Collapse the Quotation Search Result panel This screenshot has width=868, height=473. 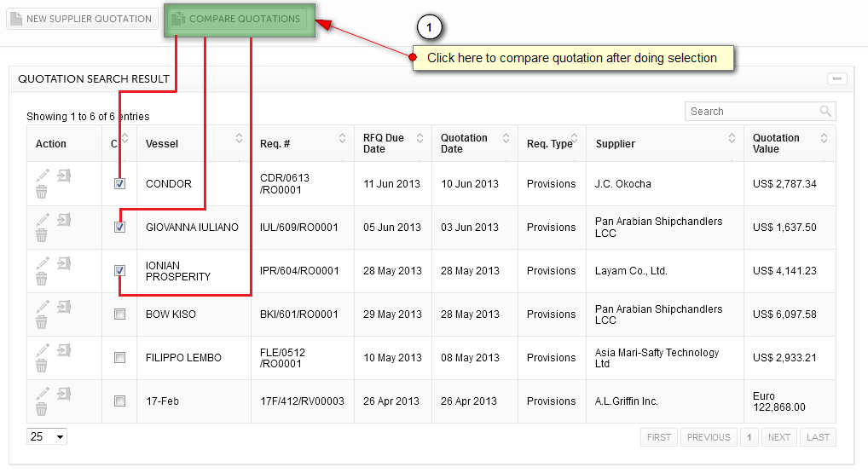837,79
